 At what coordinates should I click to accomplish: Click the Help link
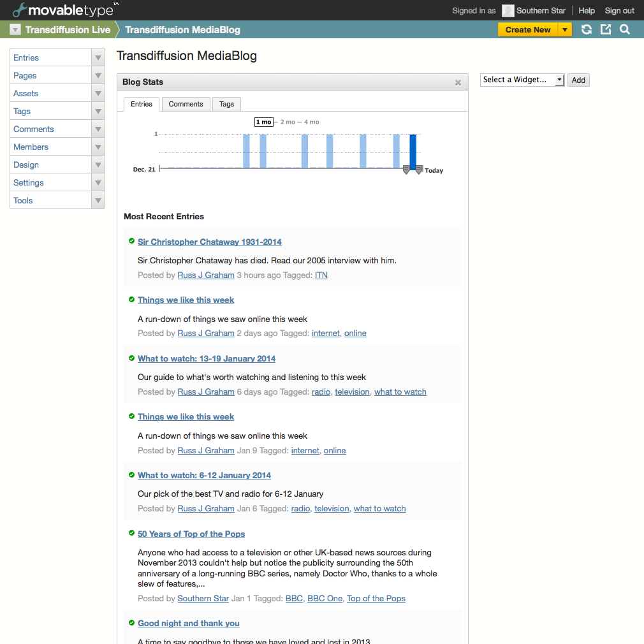587,11
